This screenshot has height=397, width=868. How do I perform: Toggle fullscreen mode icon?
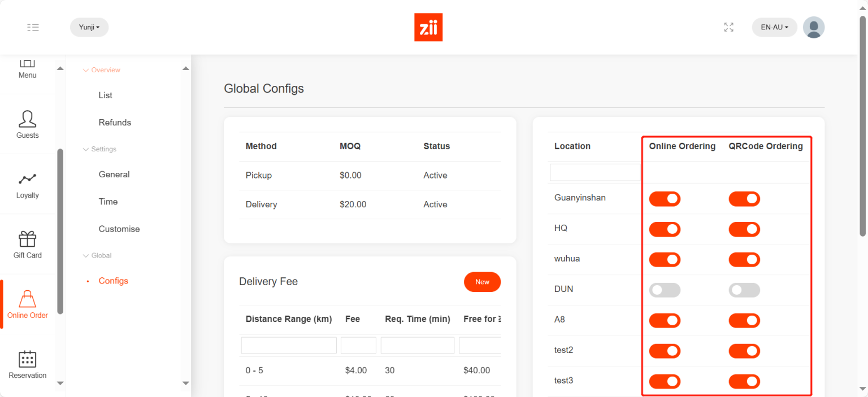pyautogui.click(x=728, y=27)
